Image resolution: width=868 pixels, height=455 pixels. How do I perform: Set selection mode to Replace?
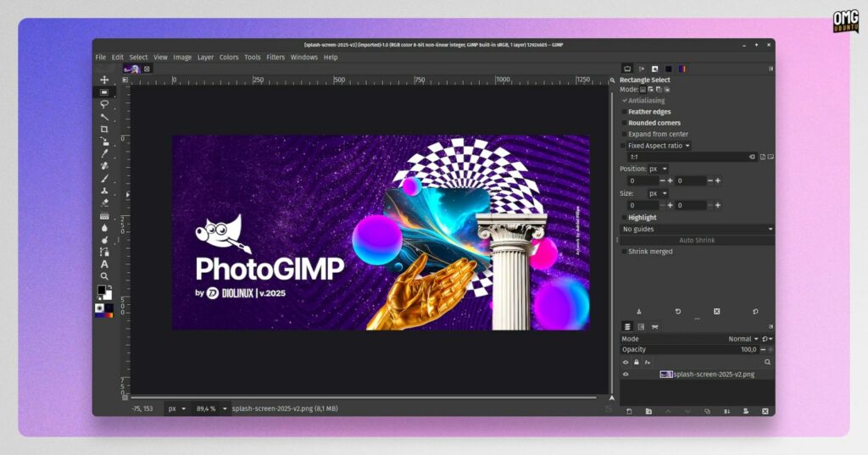pos(643,89)
